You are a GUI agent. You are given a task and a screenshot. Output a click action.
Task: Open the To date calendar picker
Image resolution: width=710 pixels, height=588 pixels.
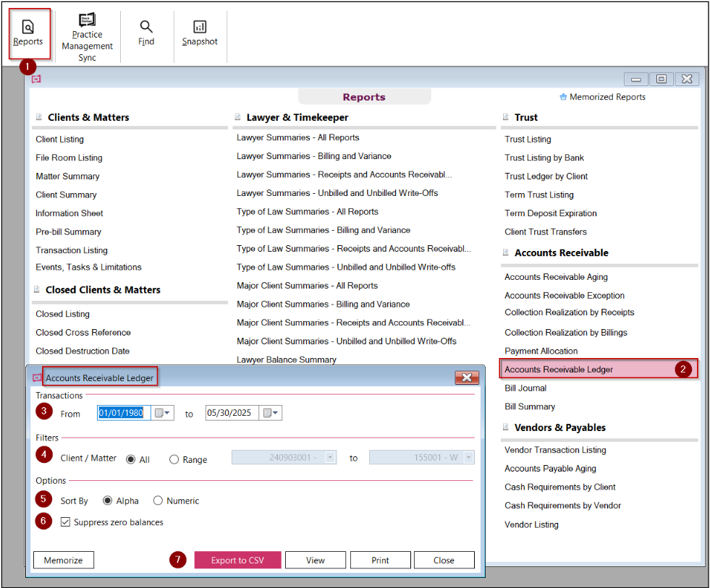coord(271,413)
